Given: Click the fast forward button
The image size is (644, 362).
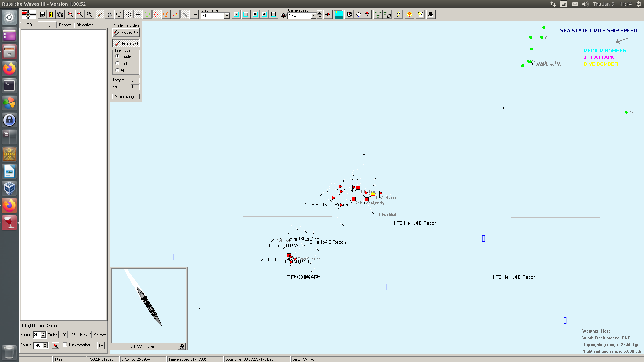Looking at the screenshot, I should (x=264, y=14).
